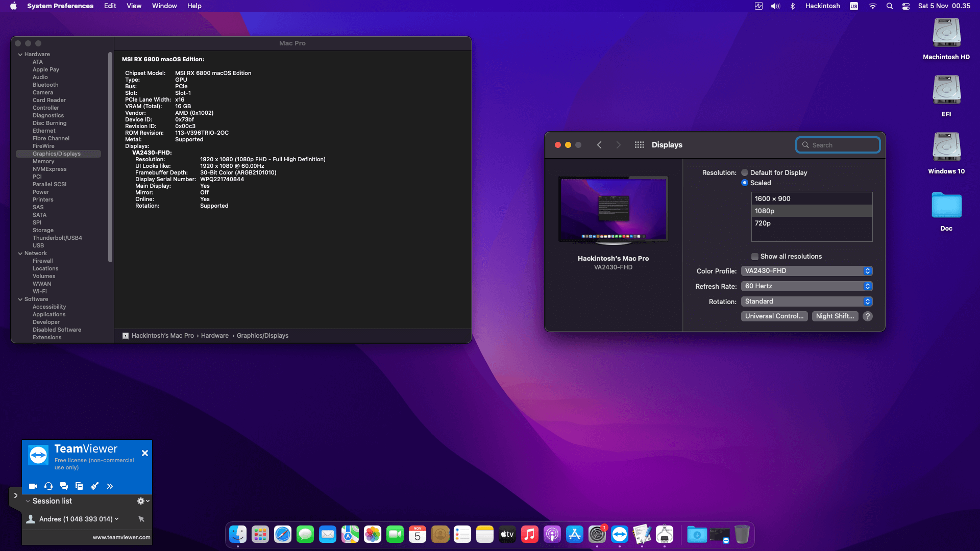Open Control Center in menu bar
980x551 pixels.
[906, 6]
